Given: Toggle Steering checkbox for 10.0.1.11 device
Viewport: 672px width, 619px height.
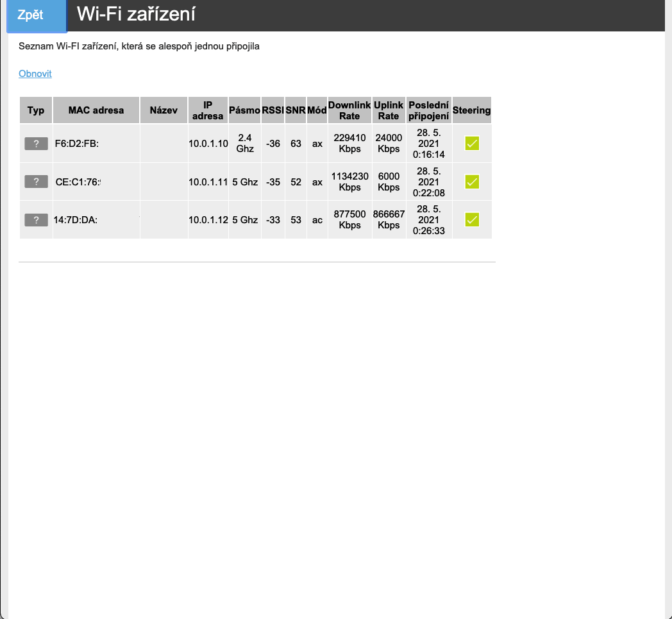Looking at the screenshot, I should click(x=472, y=182).
